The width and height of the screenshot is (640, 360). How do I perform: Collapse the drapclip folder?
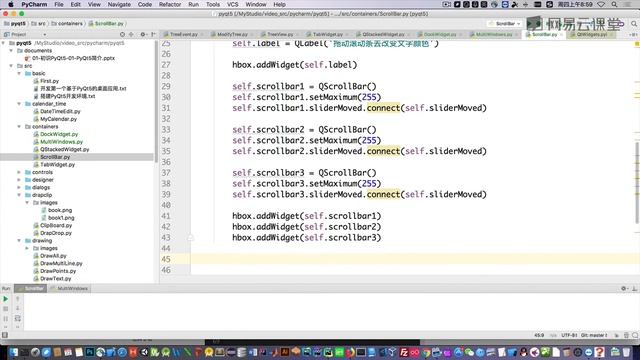click(19, 195)
